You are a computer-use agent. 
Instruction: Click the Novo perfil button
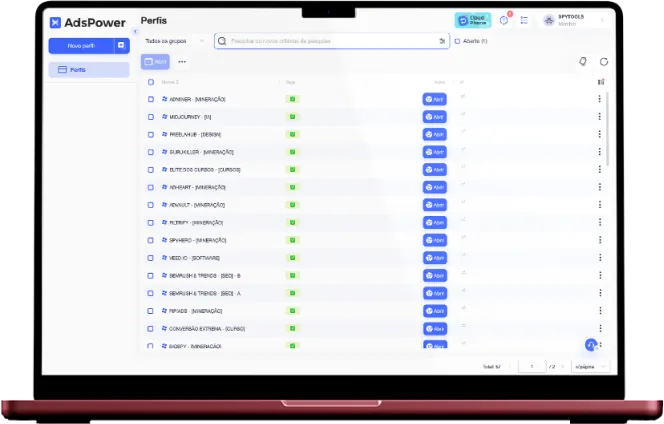pyautogui.click(x=81, y=46)
